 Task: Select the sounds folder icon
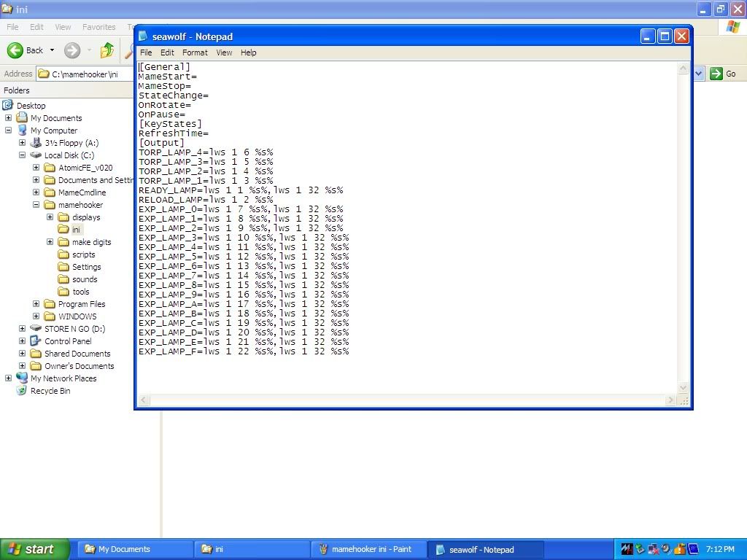(63, 279)
